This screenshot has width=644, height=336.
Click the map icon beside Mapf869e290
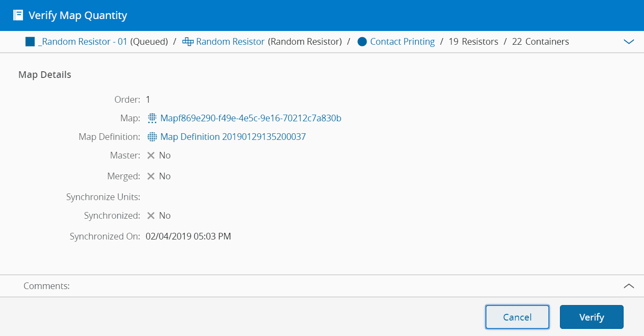point(152,118)
